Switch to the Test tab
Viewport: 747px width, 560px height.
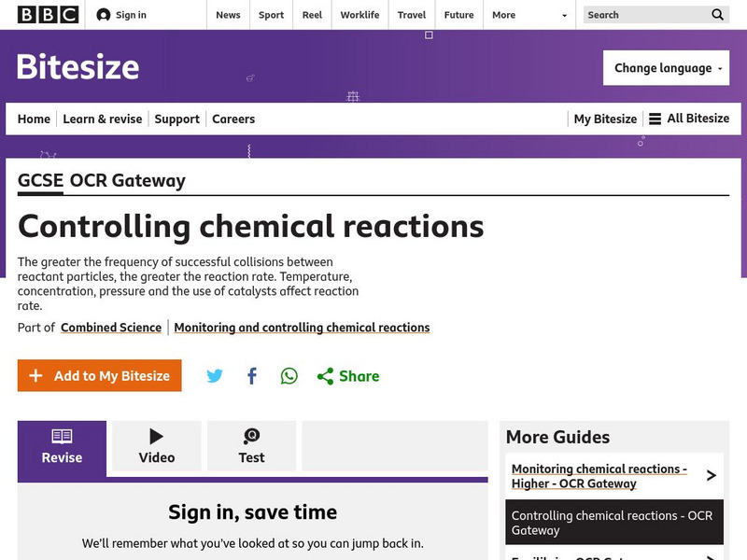pyautogui.click(x=251, y=446)
